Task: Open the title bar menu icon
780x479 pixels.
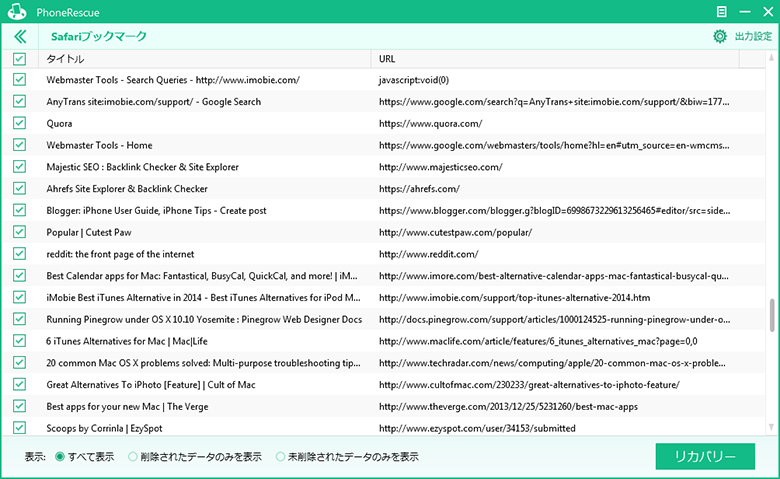Action: [x=721, y=11]
